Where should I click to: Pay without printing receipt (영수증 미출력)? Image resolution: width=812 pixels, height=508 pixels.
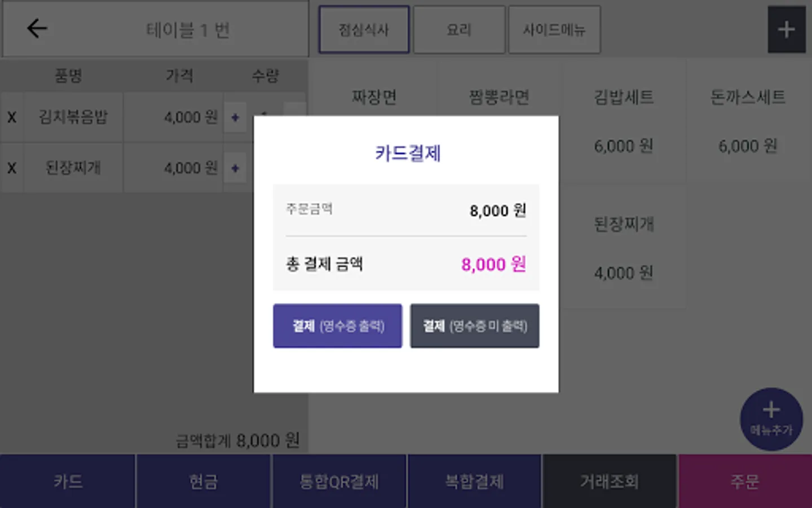coord(474,326)
